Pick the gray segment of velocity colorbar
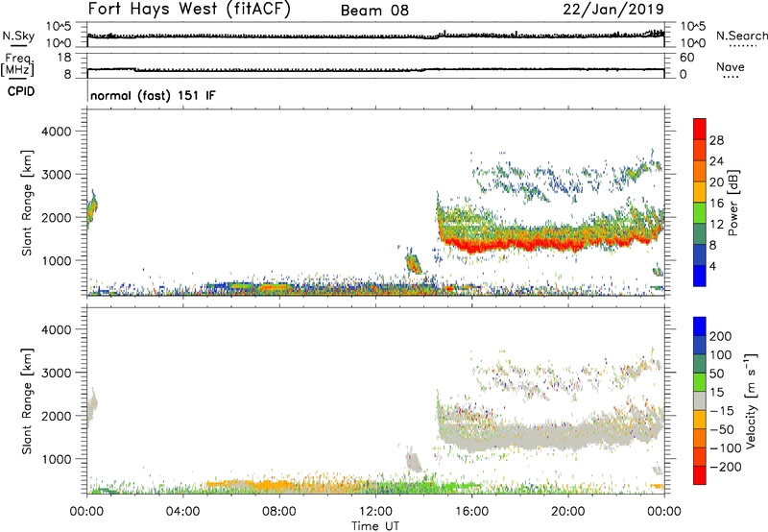The width and height of the screenshot is (768, 532). 700,401
